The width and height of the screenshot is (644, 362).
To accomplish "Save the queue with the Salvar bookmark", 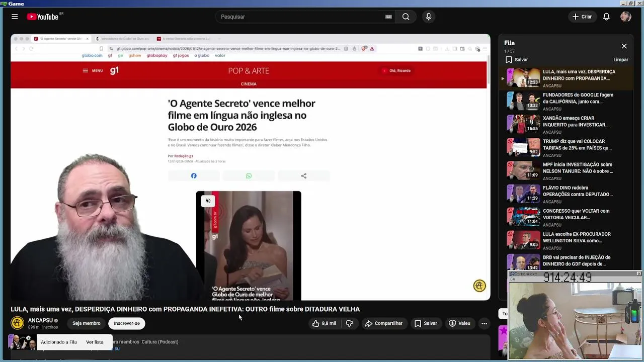I will (517, 60).
